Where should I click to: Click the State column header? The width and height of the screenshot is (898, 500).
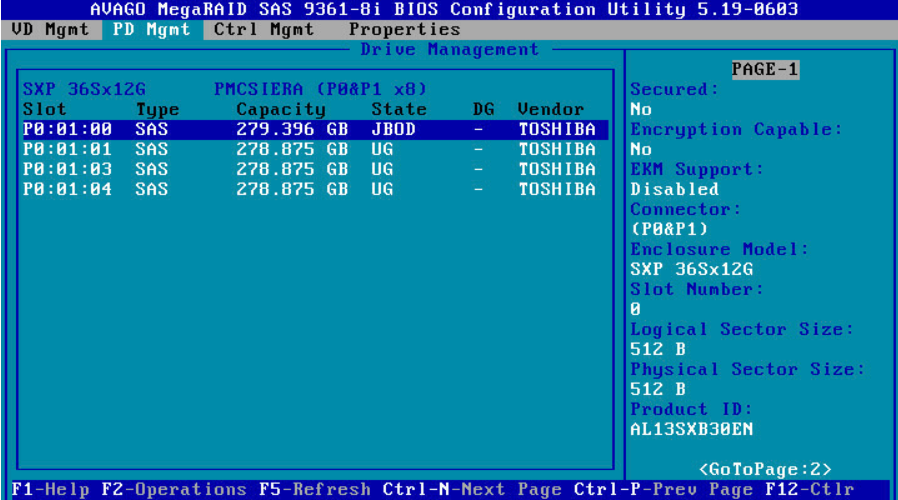click(x=399, y=109)
